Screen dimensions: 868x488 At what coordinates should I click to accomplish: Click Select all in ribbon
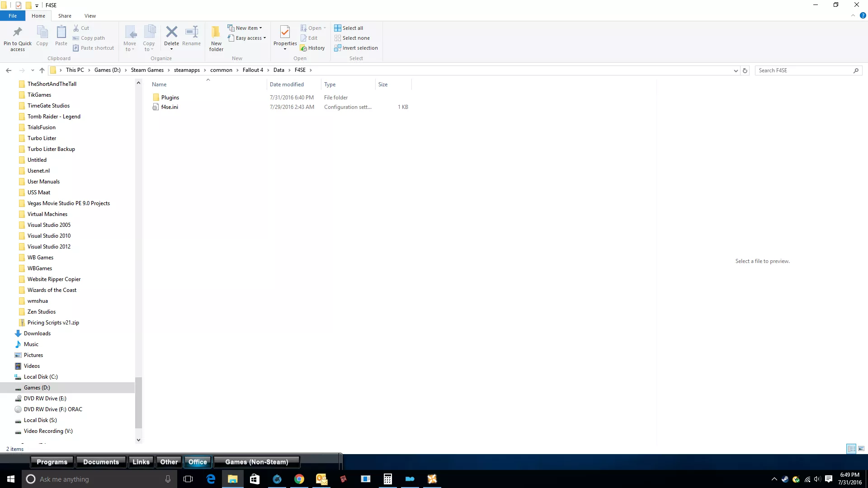349,28
